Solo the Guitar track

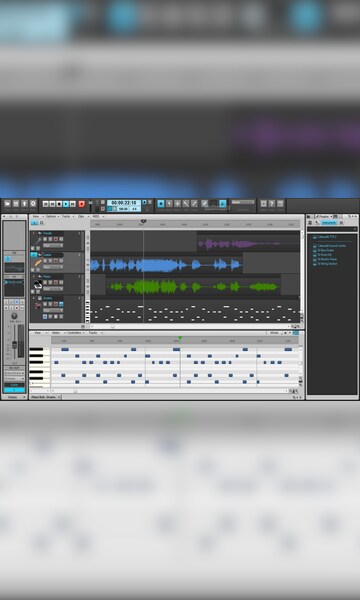pos(50,261)
